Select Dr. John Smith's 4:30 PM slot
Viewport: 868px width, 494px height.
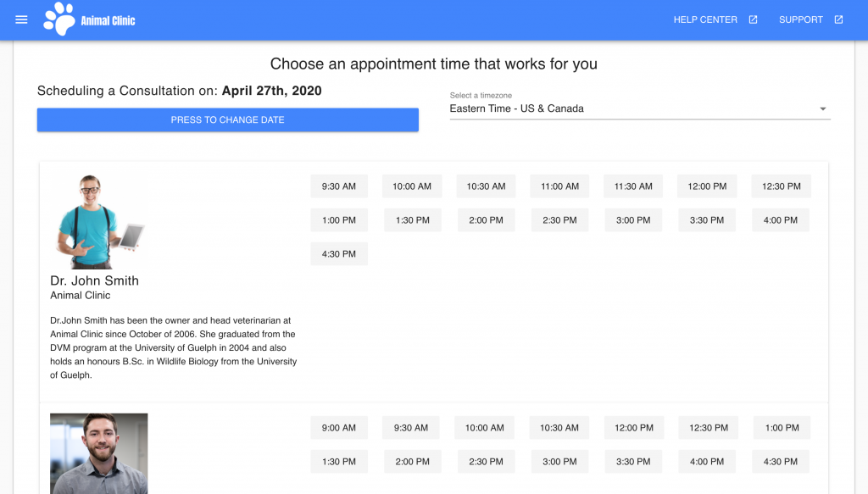(x=339, y=254)
